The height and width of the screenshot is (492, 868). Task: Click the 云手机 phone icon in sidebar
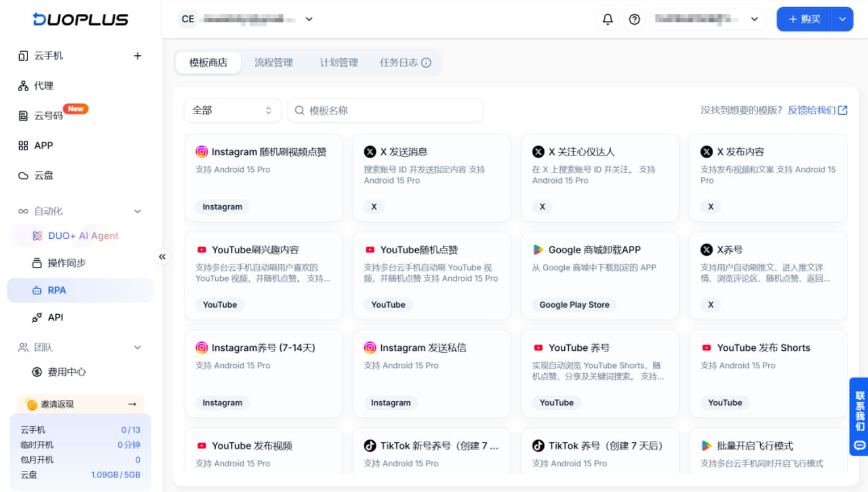(23, 56)
